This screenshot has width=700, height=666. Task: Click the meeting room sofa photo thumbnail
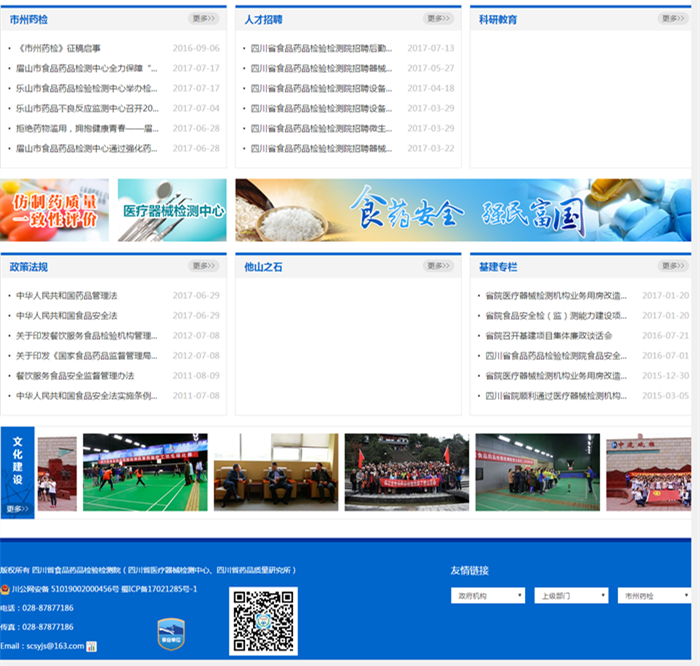(x=276, y=472)
